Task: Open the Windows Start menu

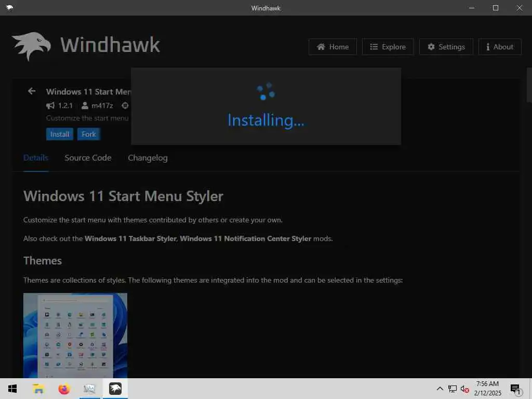Action: click(x=12, y=389)
